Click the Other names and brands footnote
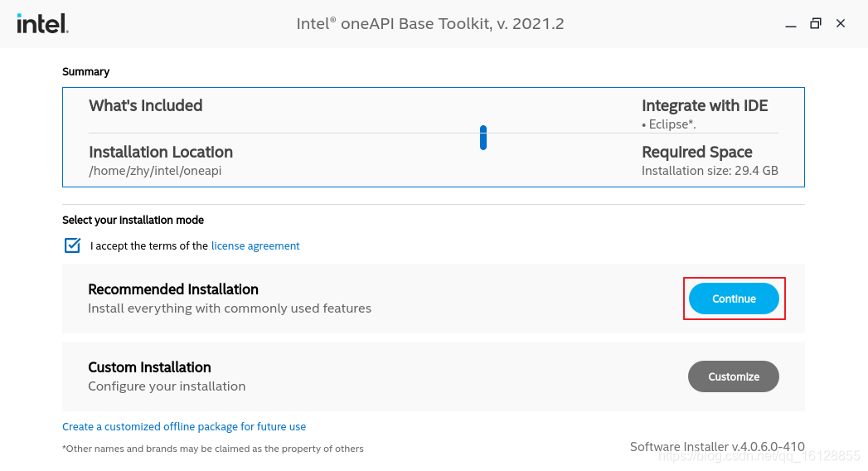Image resolution: width=868 pixels, height=471 pixels. click(212, 449)
